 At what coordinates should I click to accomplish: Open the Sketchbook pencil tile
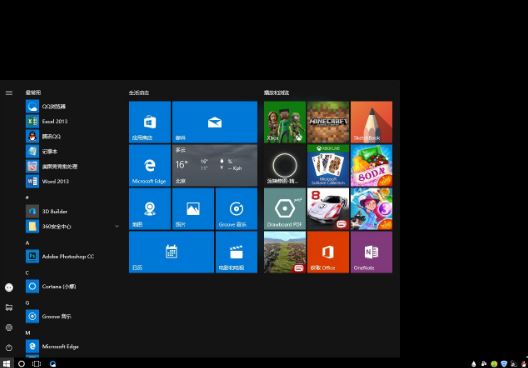point(371,122)
